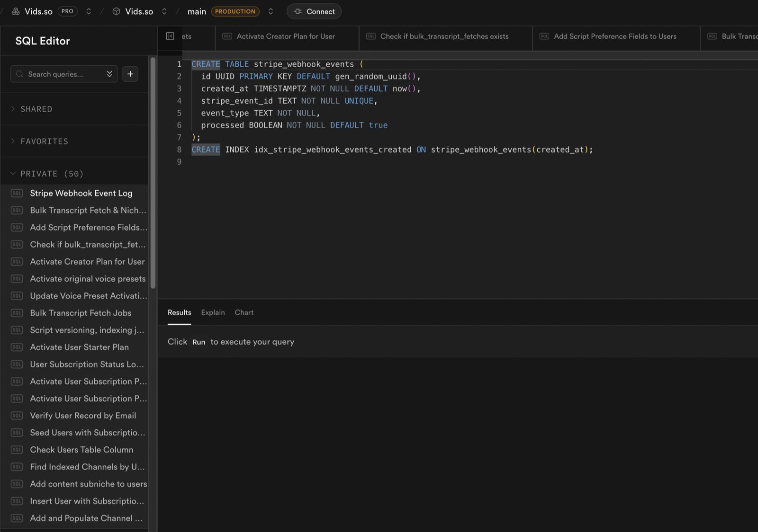Open the branch switcher after PRODUCTION badge
Screen dimensions: 758x532
point(271,11)
